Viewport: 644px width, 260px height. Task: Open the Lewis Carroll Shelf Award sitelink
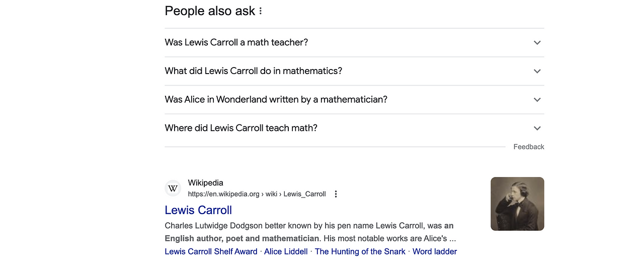(x=211, y=251)
